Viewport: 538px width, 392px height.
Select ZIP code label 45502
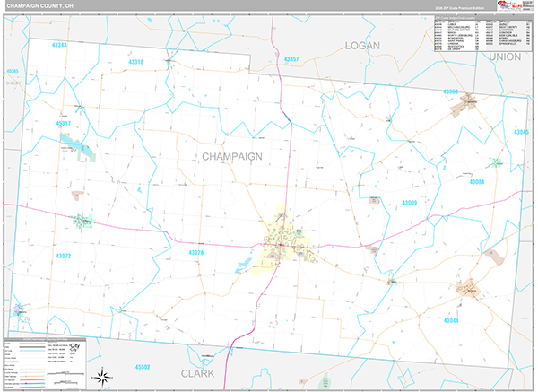[143, 367]
